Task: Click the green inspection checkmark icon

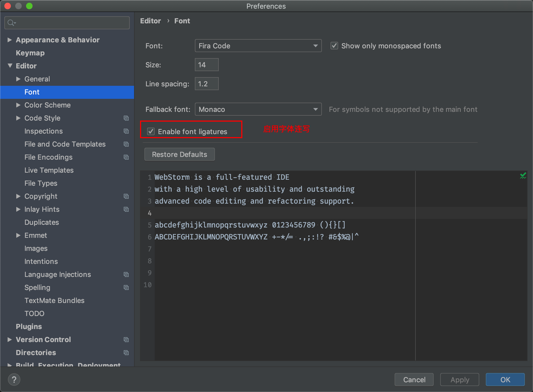Action: pos(523,176)
